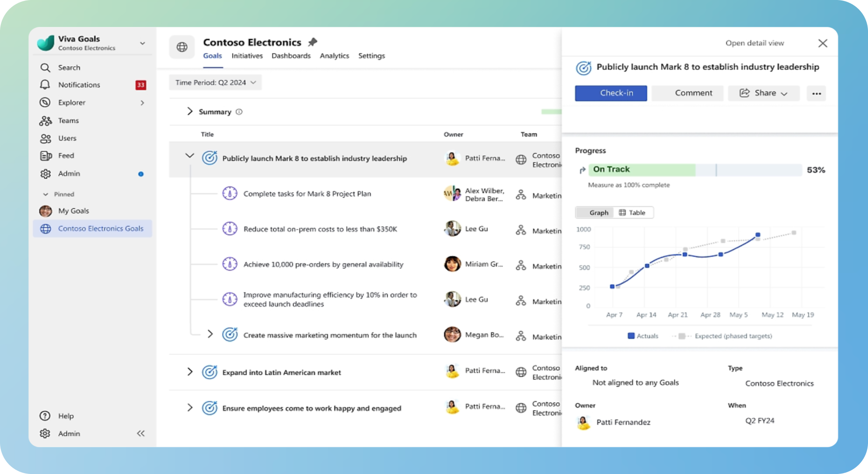Viewport: 868px width, 474px height.
Task: Click key result icon for Reduce total on-prem costs
Action: [230, 228]
